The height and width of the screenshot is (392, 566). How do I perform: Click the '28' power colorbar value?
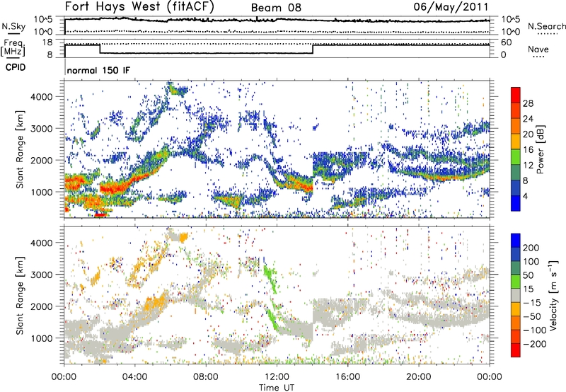[528, 103]
